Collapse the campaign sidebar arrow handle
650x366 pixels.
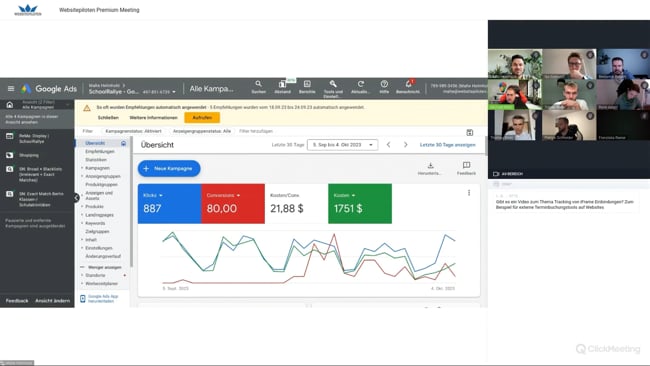(x=76, y=198)
